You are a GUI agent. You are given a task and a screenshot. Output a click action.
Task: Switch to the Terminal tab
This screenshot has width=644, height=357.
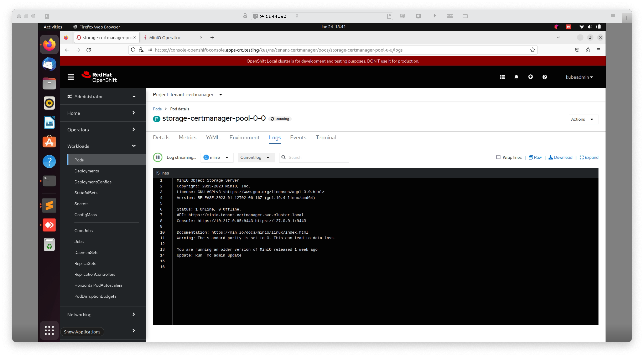click(x=326, y=138)
